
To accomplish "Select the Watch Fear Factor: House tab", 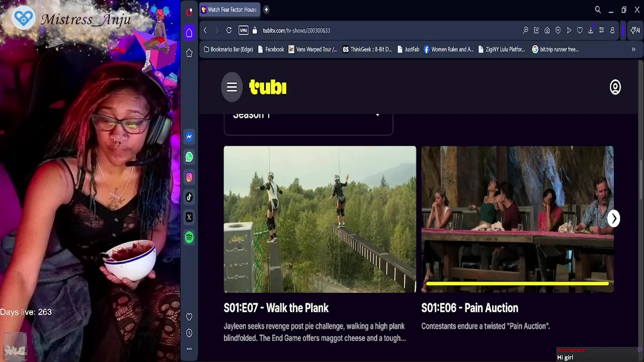I will pyautogui.click(x=229, y=10).
